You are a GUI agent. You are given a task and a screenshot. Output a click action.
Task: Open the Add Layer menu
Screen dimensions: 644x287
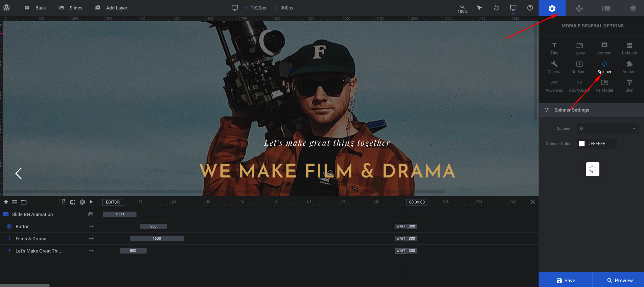point(112,8)
